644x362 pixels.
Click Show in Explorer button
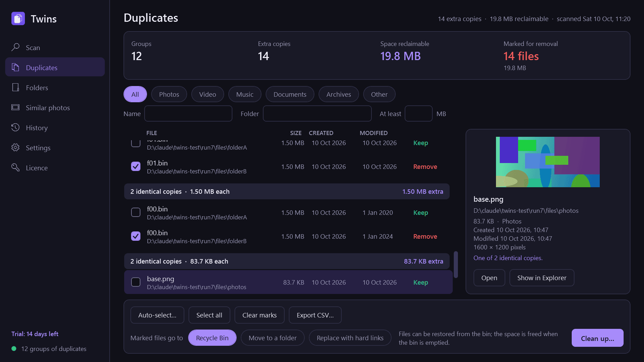point(542,278)
